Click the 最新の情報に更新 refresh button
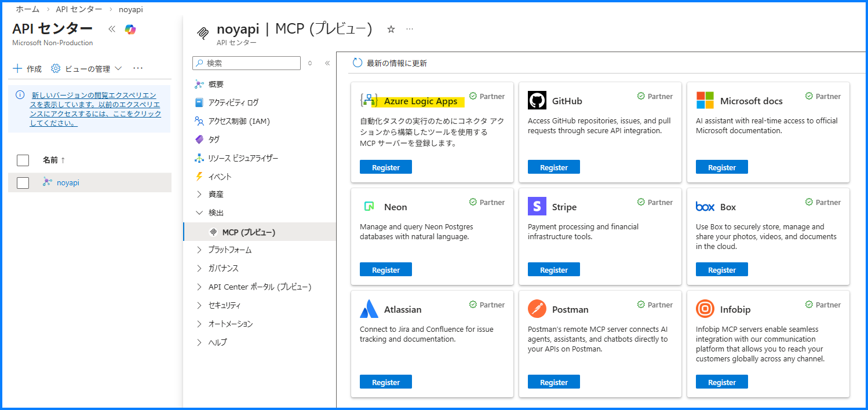The width and height of the screenshot is (868, 410). (x=390, y=63)
